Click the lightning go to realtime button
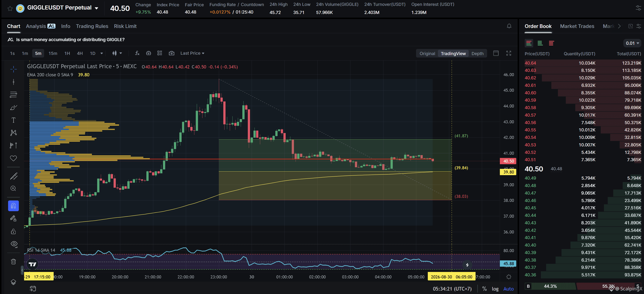The height and width of the screenshot is (294, 644). [x=467, y=265]
